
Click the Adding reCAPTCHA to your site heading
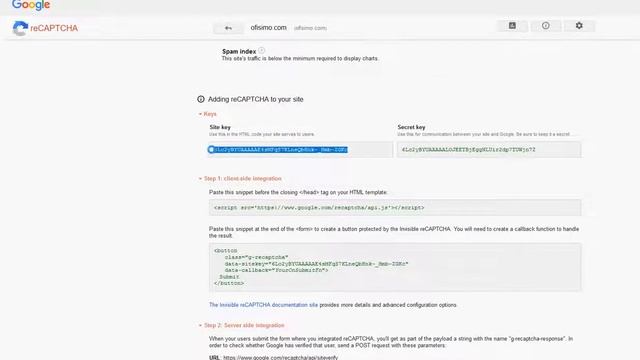(x=256, y=99)
